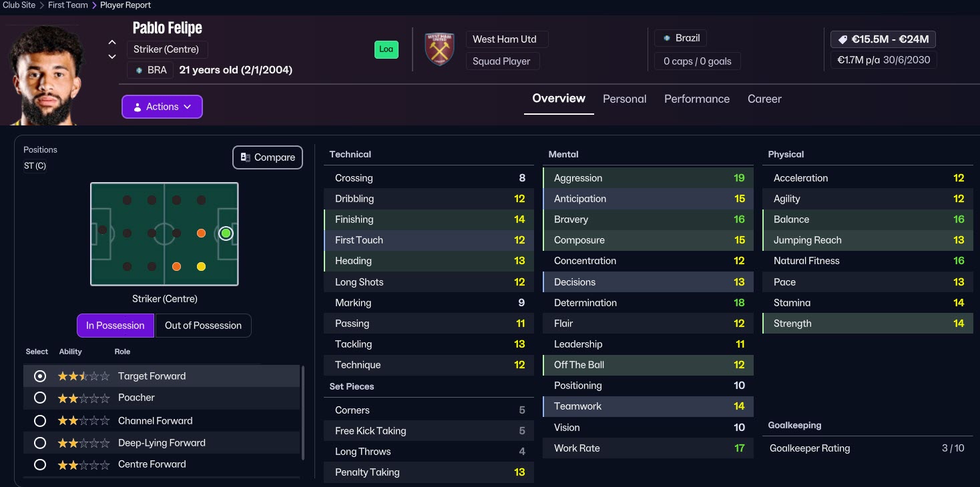Select the Channel Forward radio button

pyautogui.click(x=40, y=421)
